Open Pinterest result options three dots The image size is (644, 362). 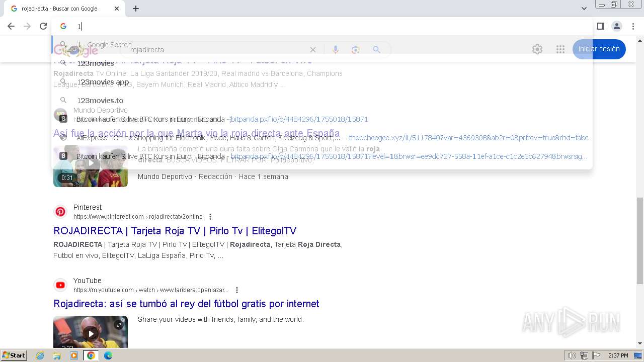210,217
